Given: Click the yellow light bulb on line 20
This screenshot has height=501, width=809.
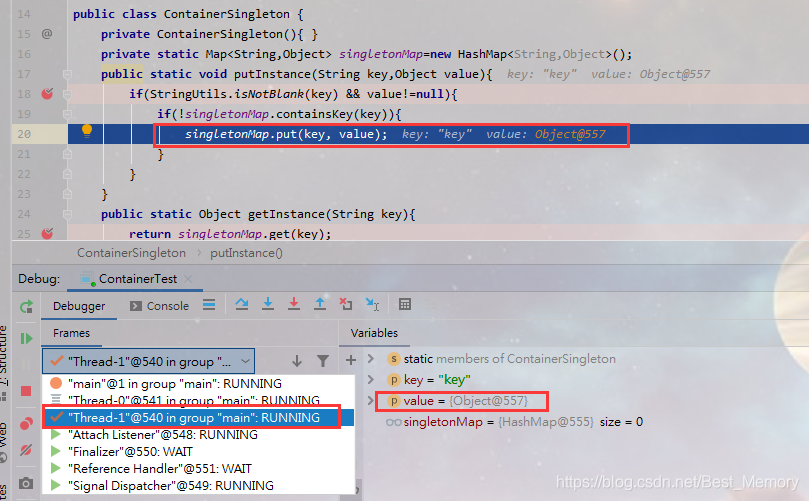Looking at the screenshot, I should tap(87, 131).
